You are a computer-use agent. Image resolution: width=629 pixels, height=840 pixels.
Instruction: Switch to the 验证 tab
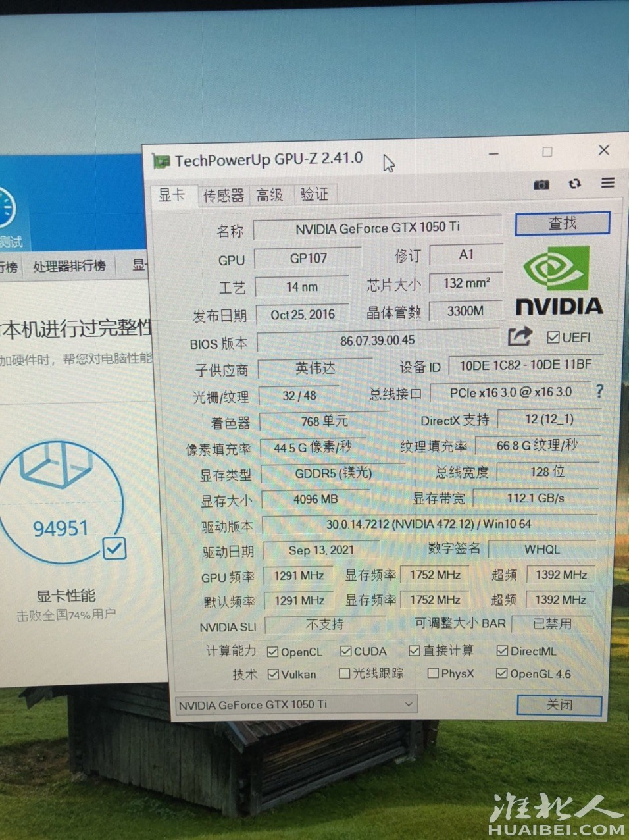[314, 194]
